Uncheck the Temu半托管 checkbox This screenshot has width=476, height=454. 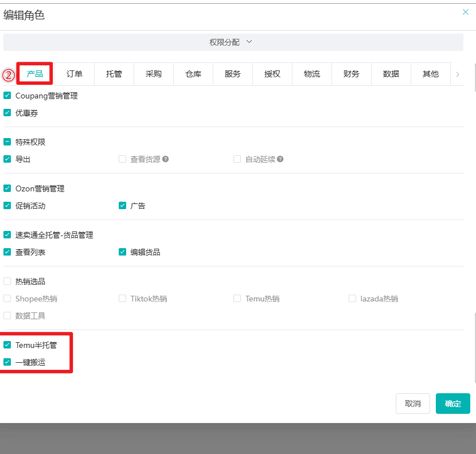coord(7,345)
